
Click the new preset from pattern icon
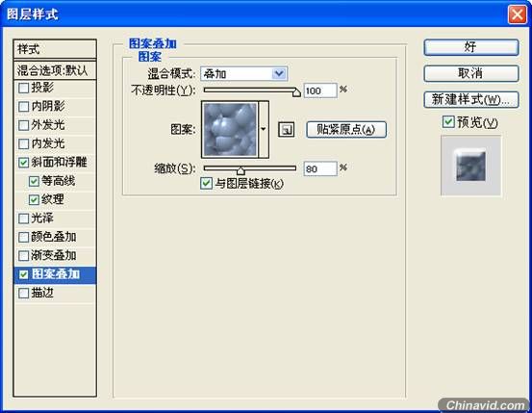[x=286, y=129]
